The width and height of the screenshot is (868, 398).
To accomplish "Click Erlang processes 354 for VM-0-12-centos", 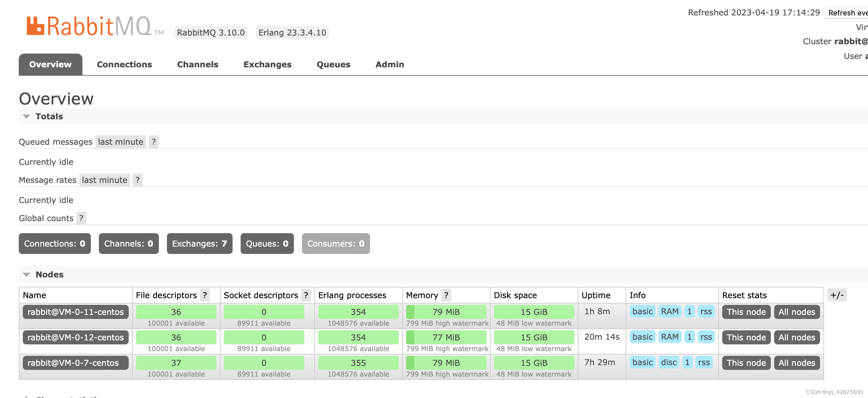I will tap(358, 337).
